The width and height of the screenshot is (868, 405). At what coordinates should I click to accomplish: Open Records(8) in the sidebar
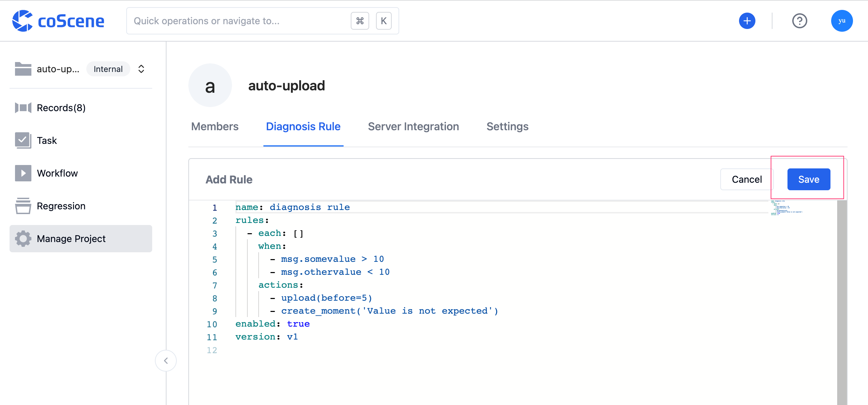81,108
